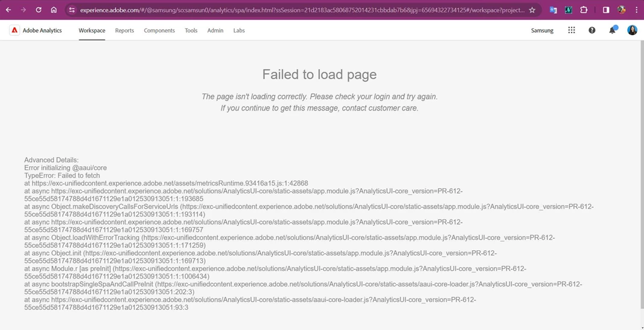Viewport: 644px width, 330px height.
Task: Open the Adobe app switcher grid
Action: pyautogui.click(x=572, y=30)
